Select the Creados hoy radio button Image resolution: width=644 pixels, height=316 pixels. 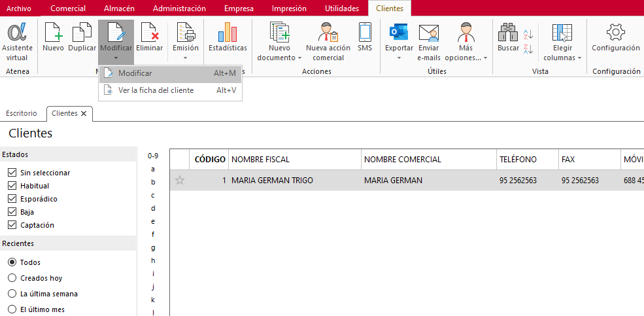point(12,278)
